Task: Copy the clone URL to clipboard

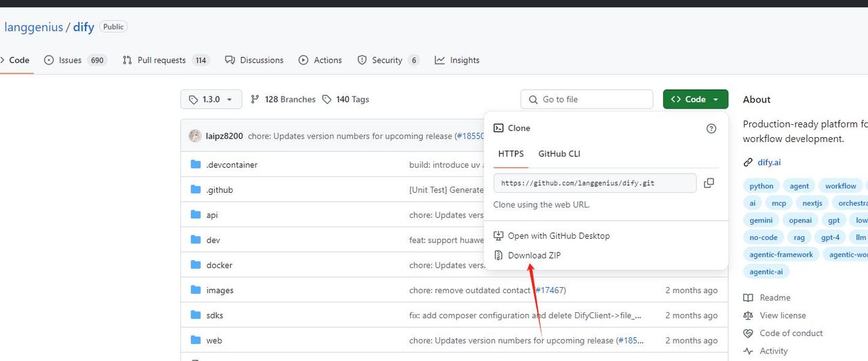Action: tap(709, 183)
